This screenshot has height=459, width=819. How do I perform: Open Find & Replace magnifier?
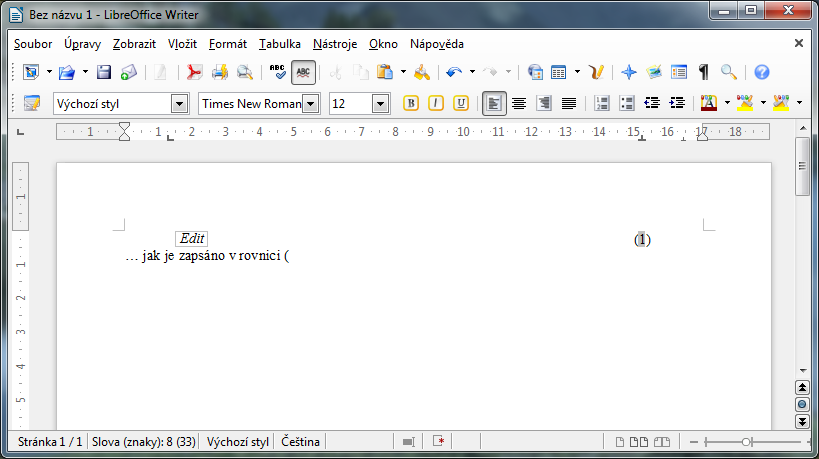729,72
